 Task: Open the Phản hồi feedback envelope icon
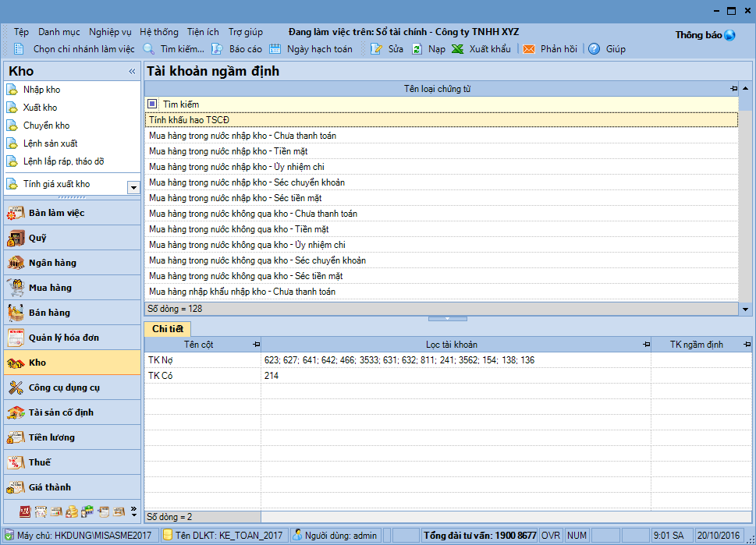(x=529, y=49)
